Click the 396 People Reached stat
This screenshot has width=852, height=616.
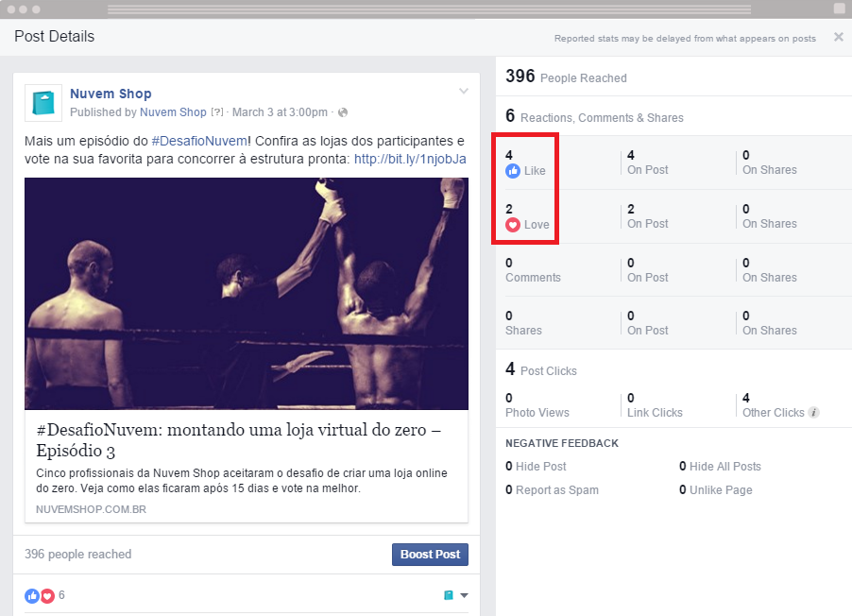[566, 77]
